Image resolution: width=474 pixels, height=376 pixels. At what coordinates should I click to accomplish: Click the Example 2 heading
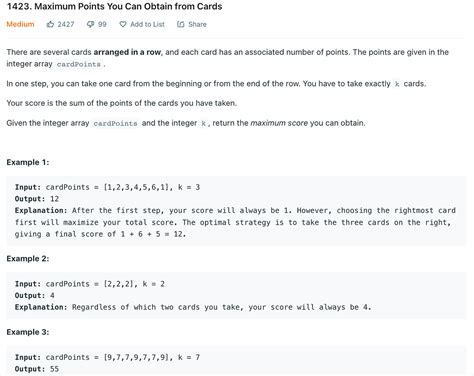[x=28, y=259]
